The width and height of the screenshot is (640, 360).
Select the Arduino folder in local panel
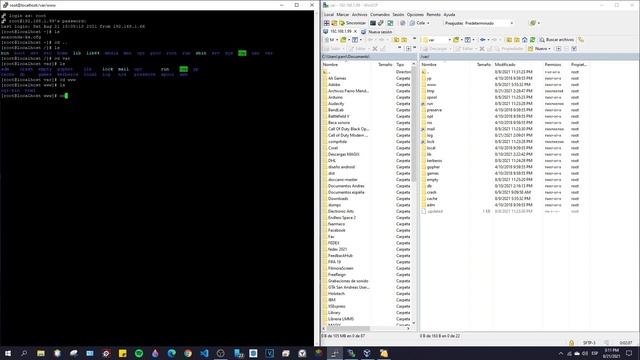click(x=335, y=97)
